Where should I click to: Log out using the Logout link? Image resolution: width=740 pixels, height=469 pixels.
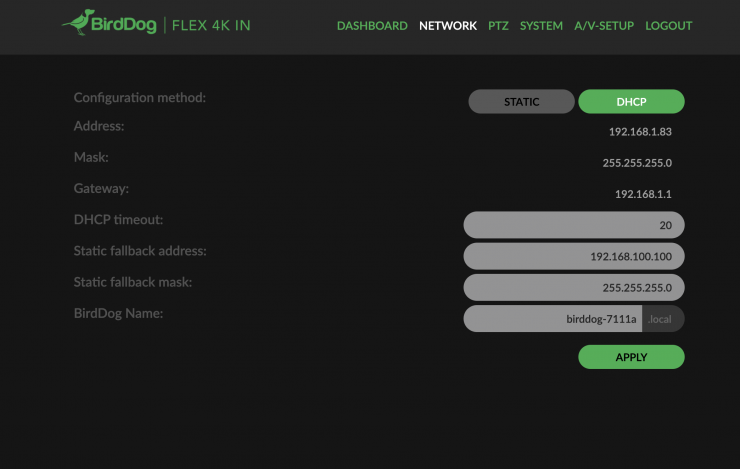pos(669,26)
